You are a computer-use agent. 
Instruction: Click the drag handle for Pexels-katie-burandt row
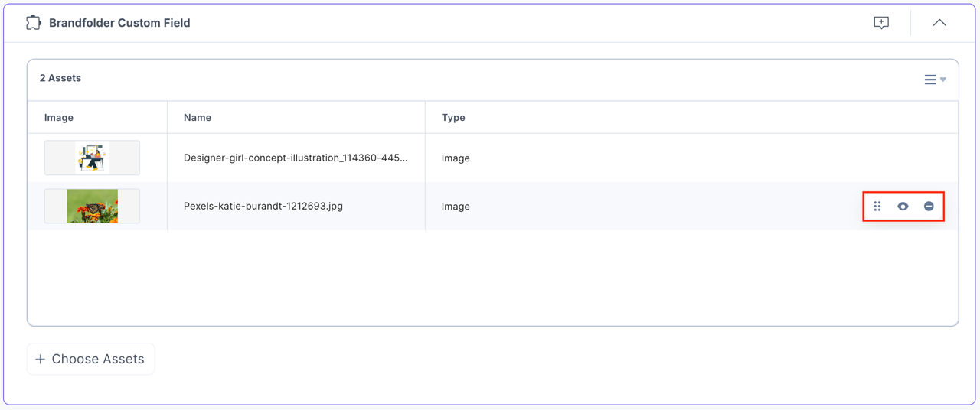tap(877, 207)
